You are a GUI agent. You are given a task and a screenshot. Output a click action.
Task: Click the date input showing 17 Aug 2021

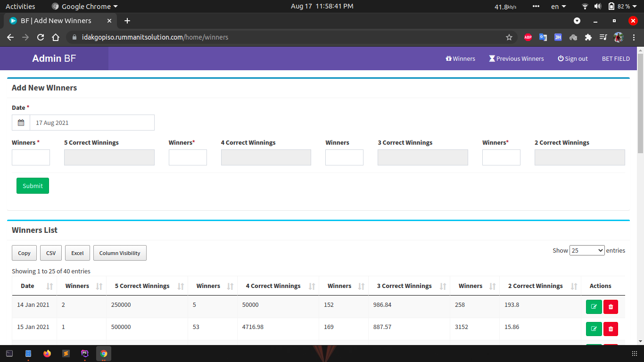[x=92, y=123]
